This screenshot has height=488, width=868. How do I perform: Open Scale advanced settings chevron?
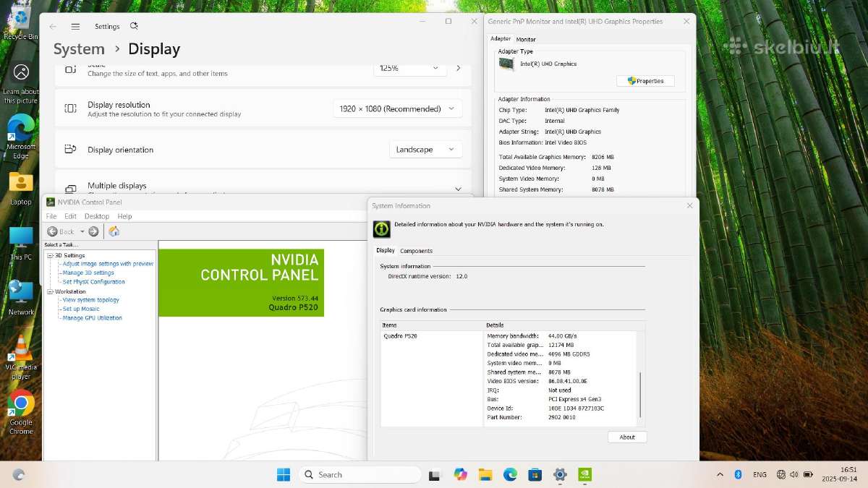coord(458,67)
